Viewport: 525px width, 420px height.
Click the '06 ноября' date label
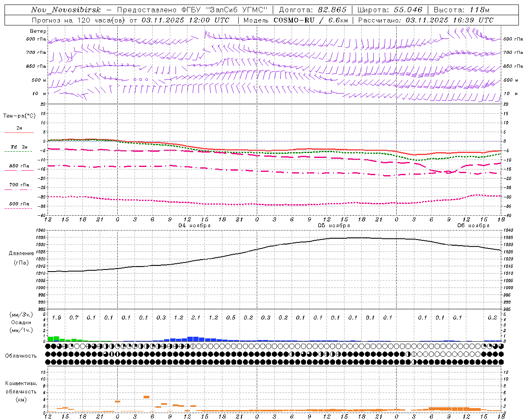click(473, 225)
